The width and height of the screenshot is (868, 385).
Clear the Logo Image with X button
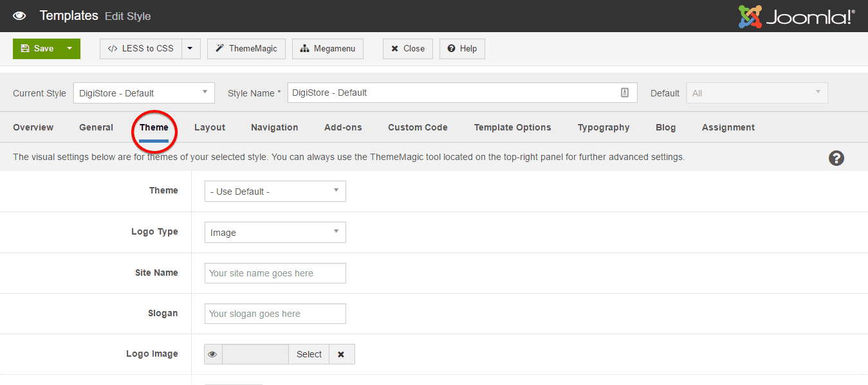pos(341,354)
